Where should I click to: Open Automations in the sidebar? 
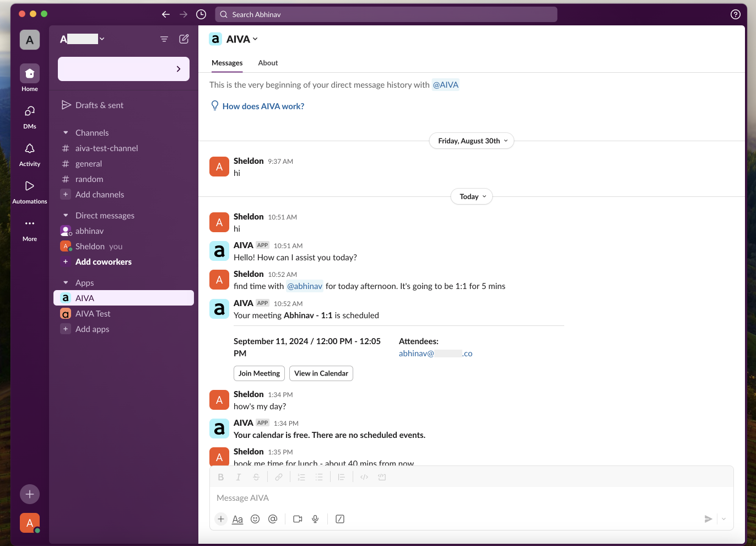(30, 192)
